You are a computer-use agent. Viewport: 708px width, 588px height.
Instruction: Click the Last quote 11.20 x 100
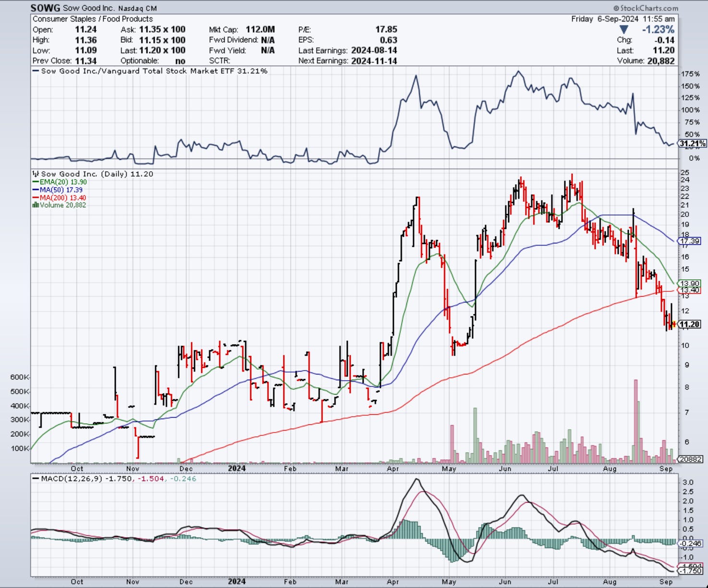(x=162, y=50)
